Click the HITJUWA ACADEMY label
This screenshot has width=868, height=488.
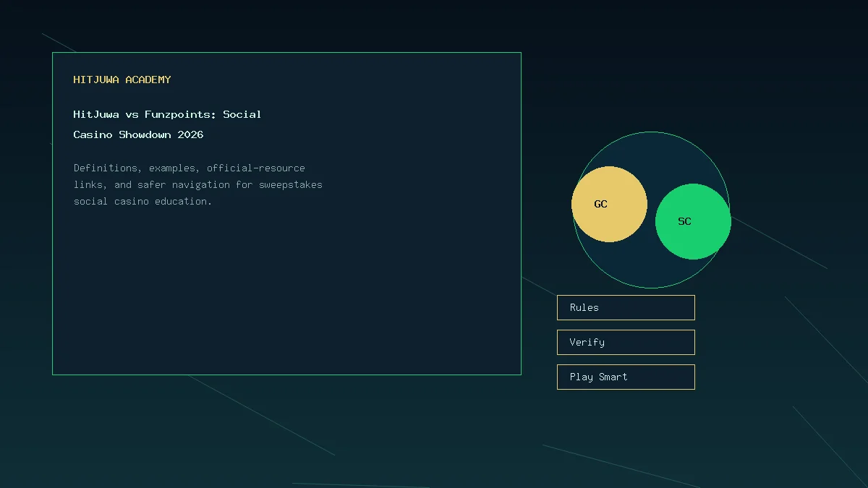[x=122, y=80]
